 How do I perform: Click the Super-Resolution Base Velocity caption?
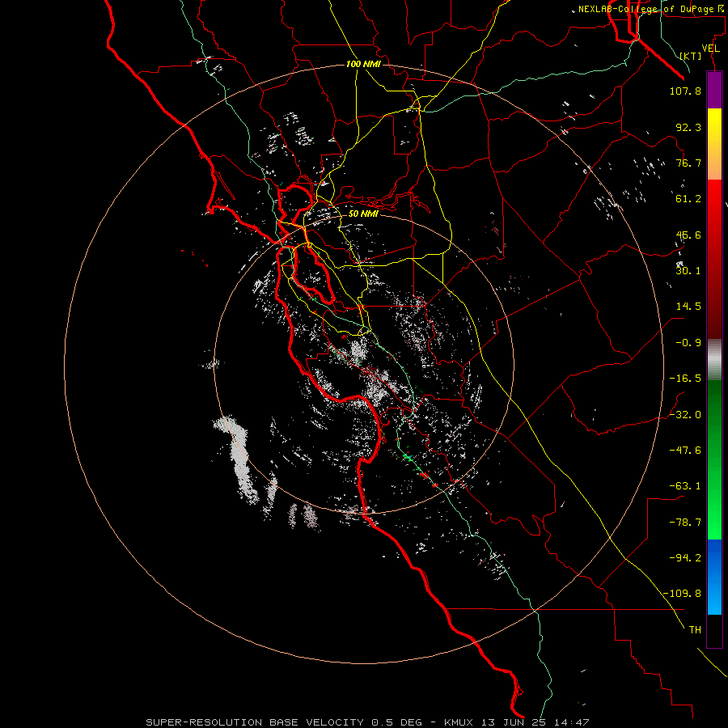pyautogui.click(x=367, y=722)
